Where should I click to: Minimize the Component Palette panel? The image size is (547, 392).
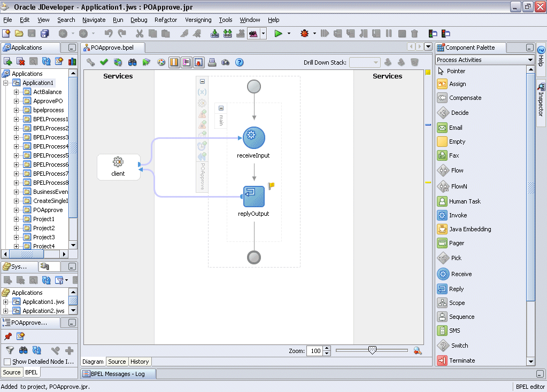pyautogui.click(x=529, y=48)
